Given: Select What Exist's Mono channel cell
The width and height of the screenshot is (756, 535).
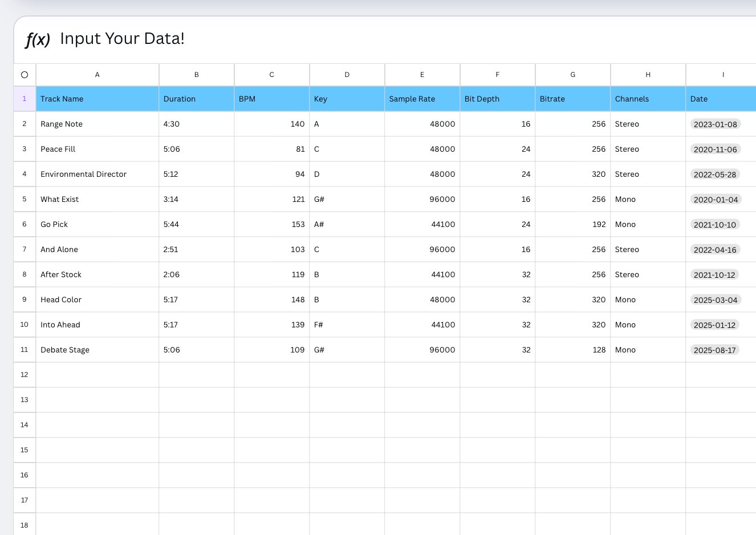Looking at the screenshot, I should point(648,199).
